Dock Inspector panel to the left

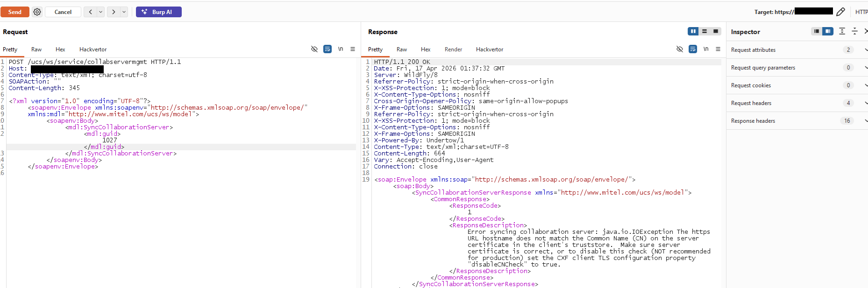tap(817, 31)
